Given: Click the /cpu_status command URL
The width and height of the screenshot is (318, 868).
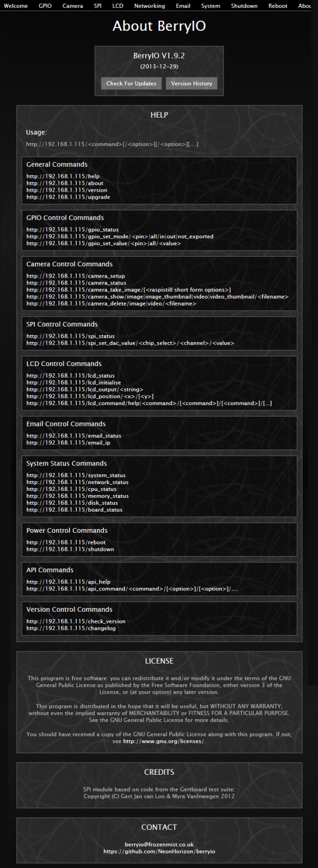Looking at the screenshot, I should [x=72, y=489].
